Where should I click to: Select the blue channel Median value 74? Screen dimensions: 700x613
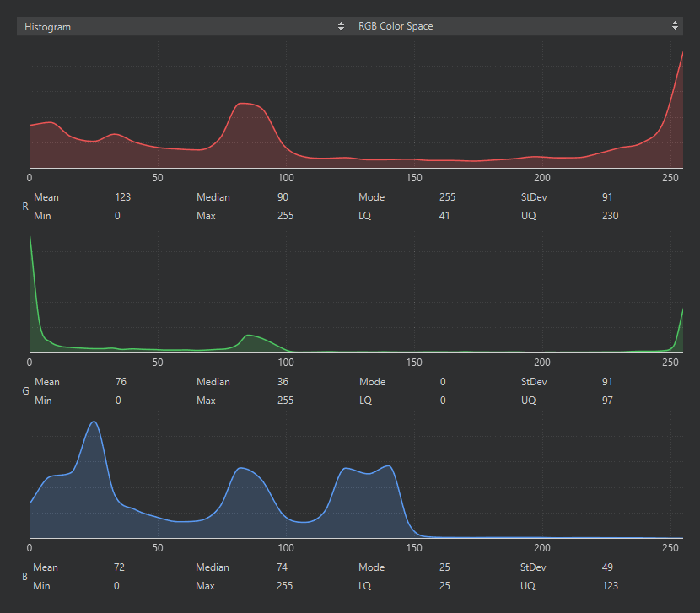pos(282,567)
